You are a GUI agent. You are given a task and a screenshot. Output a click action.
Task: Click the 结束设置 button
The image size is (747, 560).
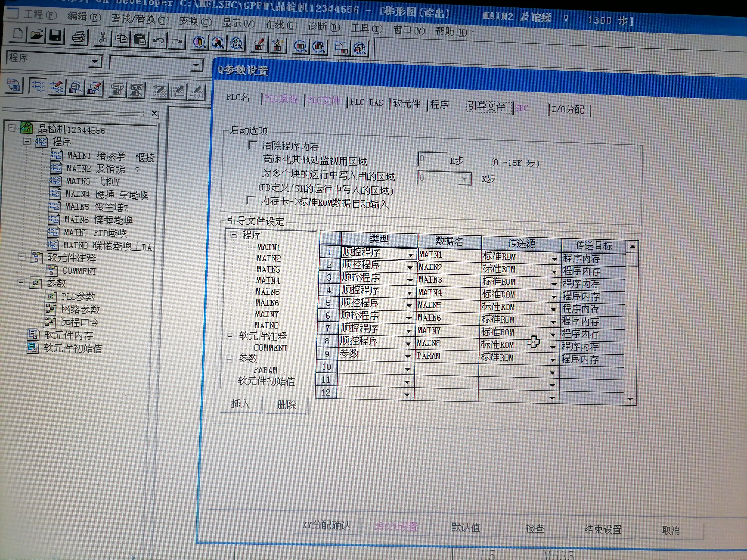[603, 529]
